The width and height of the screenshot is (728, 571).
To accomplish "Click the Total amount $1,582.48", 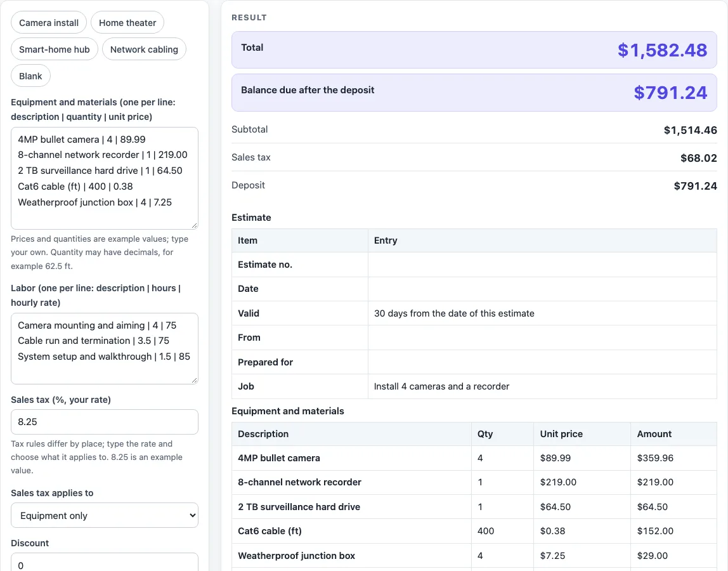I will [x=662, y=50].
